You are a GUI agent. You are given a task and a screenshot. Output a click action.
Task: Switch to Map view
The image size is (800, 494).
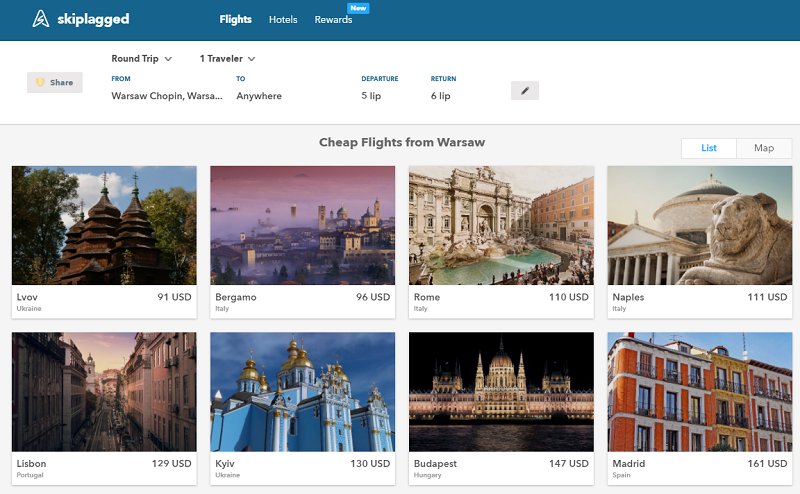764,148
